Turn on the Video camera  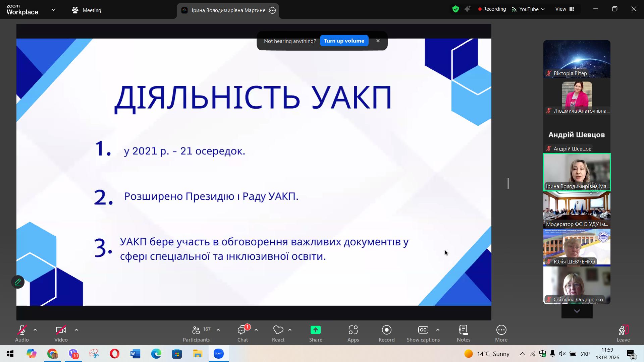click(x=61, y=334)
